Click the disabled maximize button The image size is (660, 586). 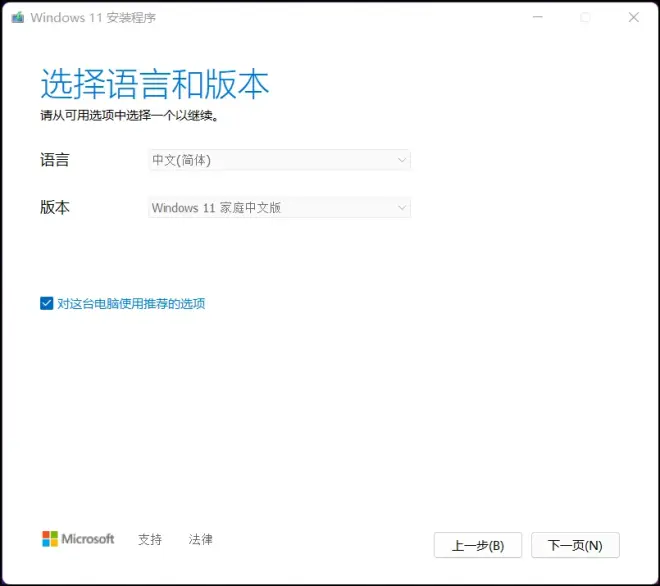(x=585, y=17)
